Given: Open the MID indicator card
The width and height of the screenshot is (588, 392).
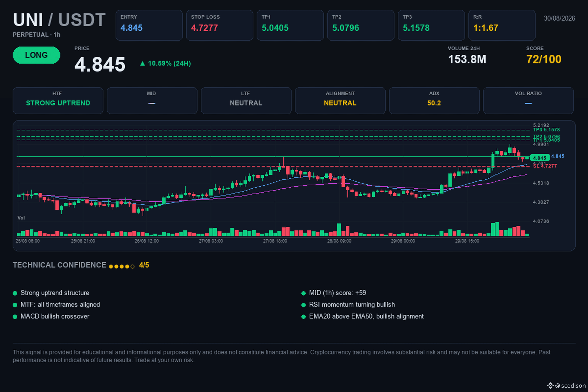Looking at the screenshot, I should (152, 101).
